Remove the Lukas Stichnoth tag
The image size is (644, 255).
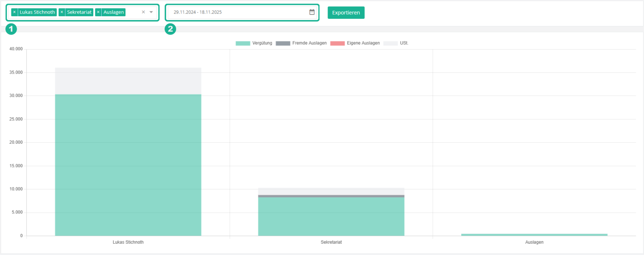14,12
